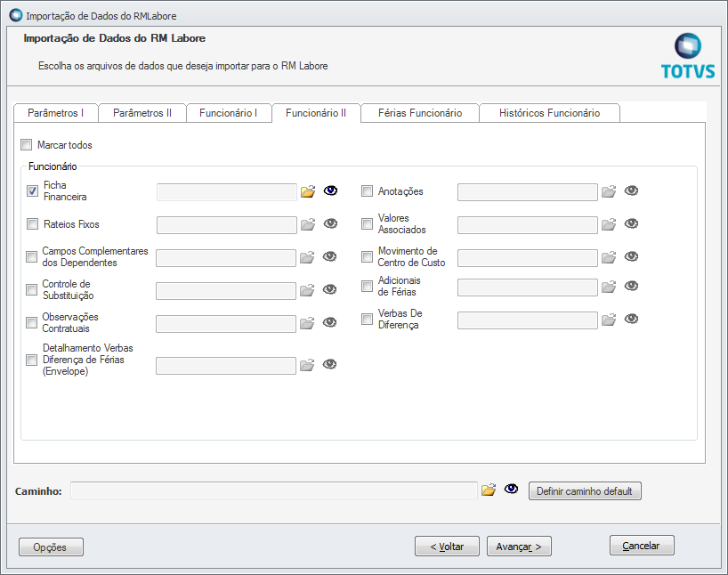728x575 pixels.
Task: Click the Opções button
Action: [51, 547]
